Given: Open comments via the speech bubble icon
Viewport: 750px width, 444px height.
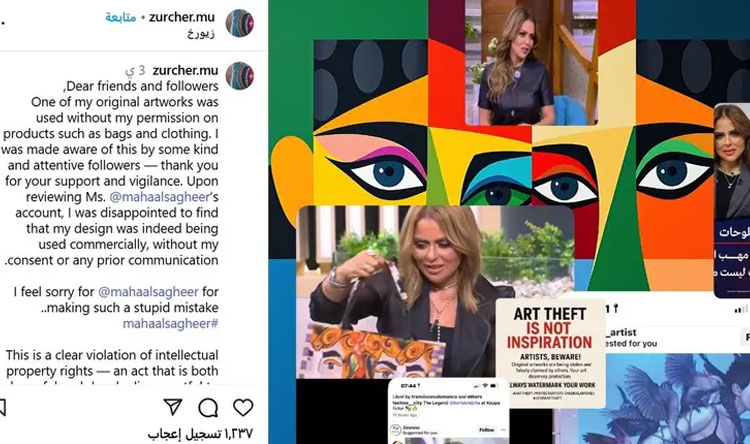Looking at the screenshot, I should (x=208, y=408).
